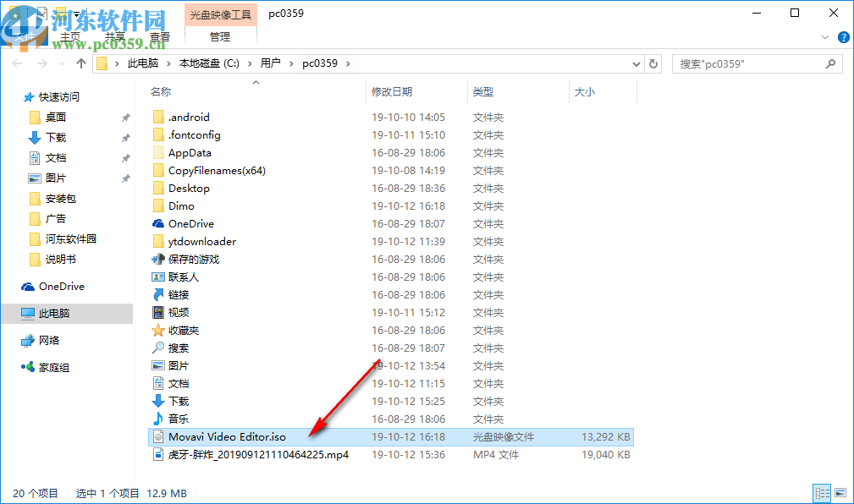
Task: Open OneDrive from the sidebar
Action: point(63,286)
